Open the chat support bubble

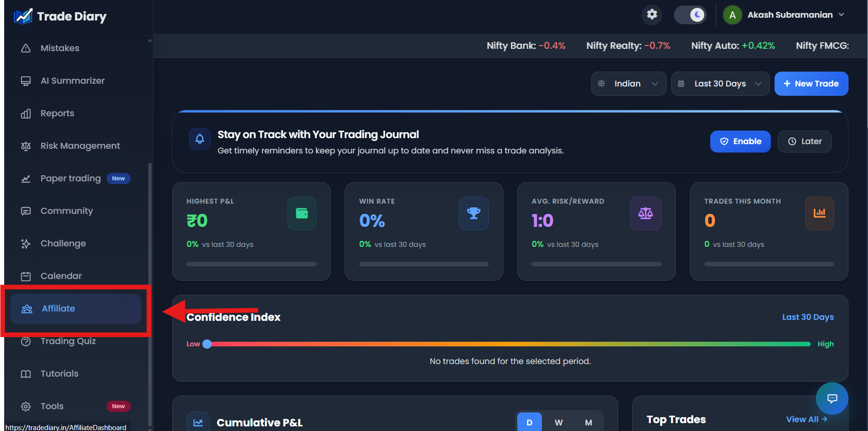pos(832,398)
